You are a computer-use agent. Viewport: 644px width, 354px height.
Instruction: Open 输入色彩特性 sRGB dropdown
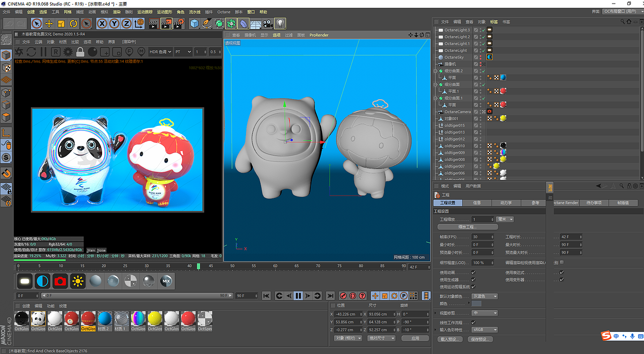[485, 330]
